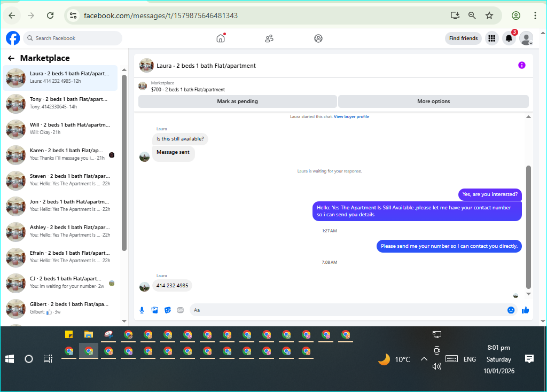Open Tony's conversation in the list

tap(60, 104)
